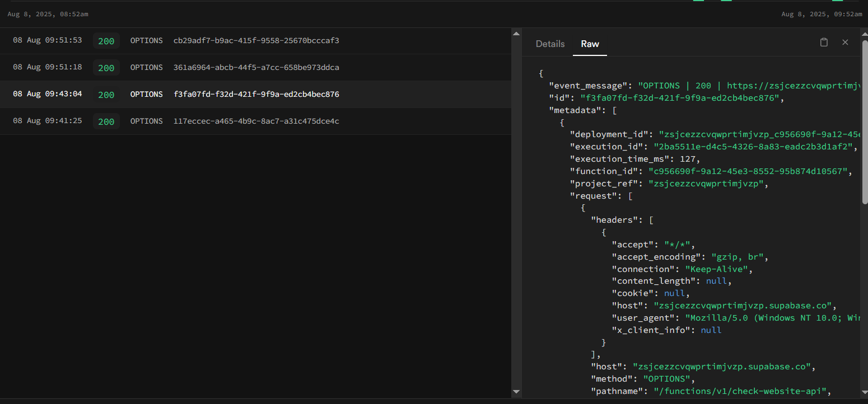Image resolution: width=868 pixels, height=404 pixels.
Task: Click method value "OPTIONS" in JSON
Action: (666, 379)
